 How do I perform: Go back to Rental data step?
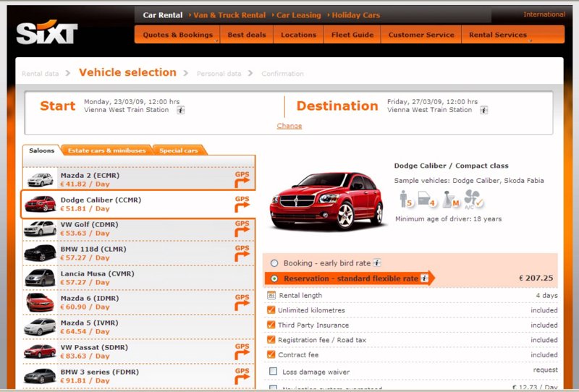[41, 74]
